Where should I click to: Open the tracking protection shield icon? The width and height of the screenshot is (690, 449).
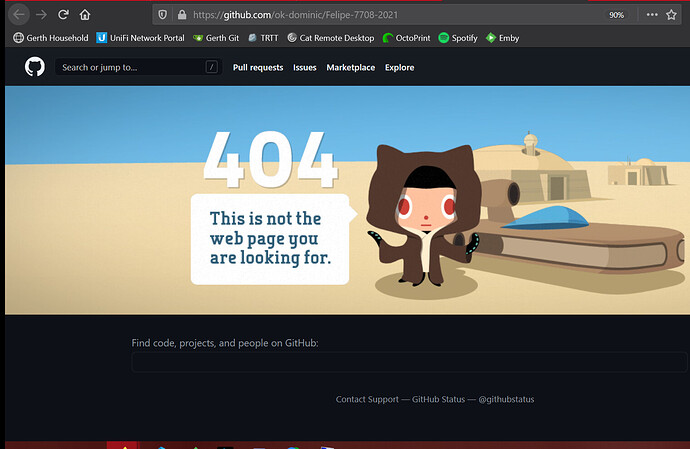162,15
